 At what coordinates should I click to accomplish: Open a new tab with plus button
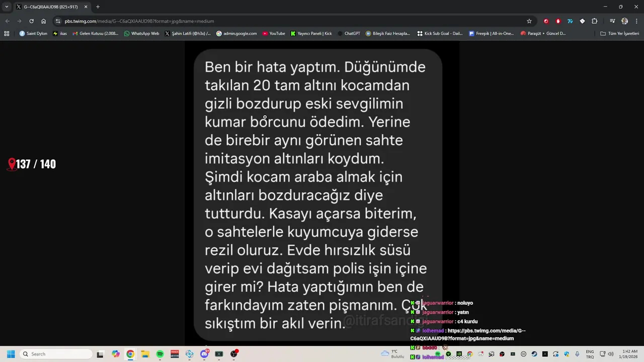pos(98,7)
